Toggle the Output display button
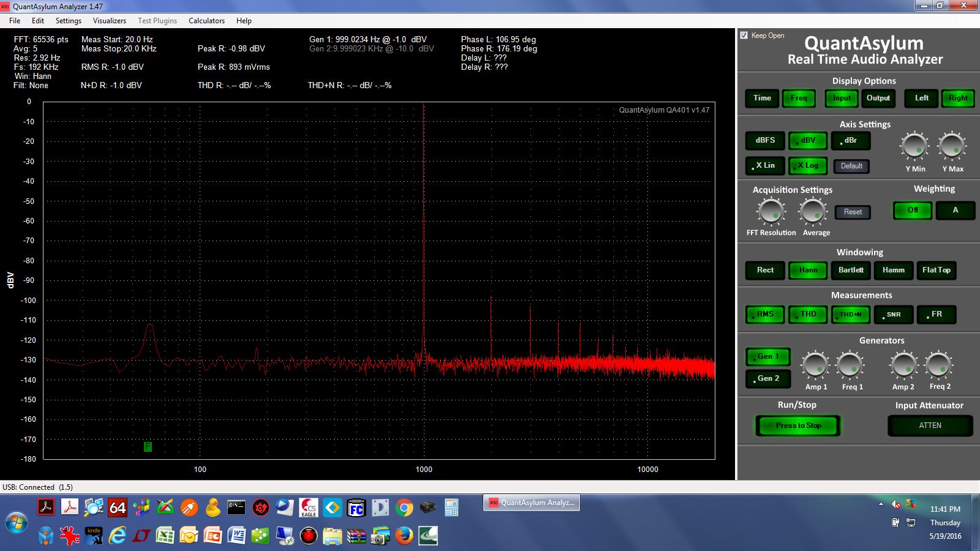 click(x=878, y=98)
